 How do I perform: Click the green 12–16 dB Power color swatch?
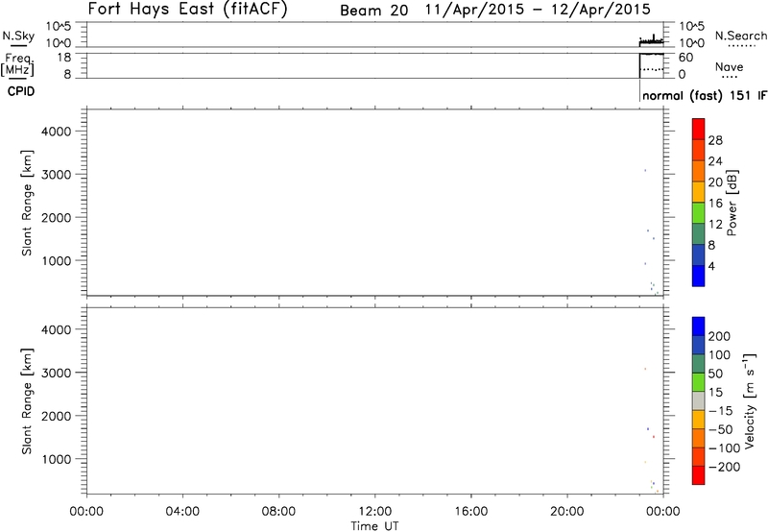coord(699,213)
